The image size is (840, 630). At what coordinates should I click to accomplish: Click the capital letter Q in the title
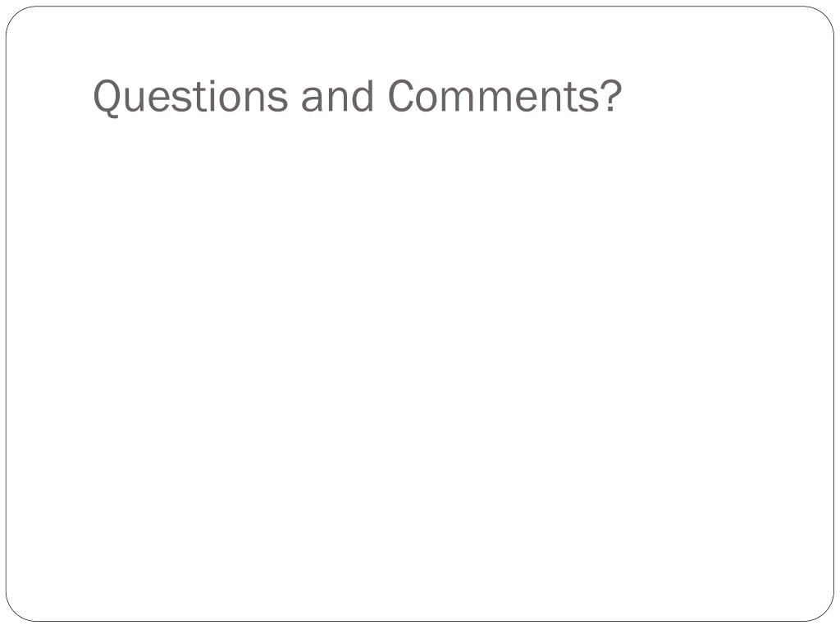point(106,98)
